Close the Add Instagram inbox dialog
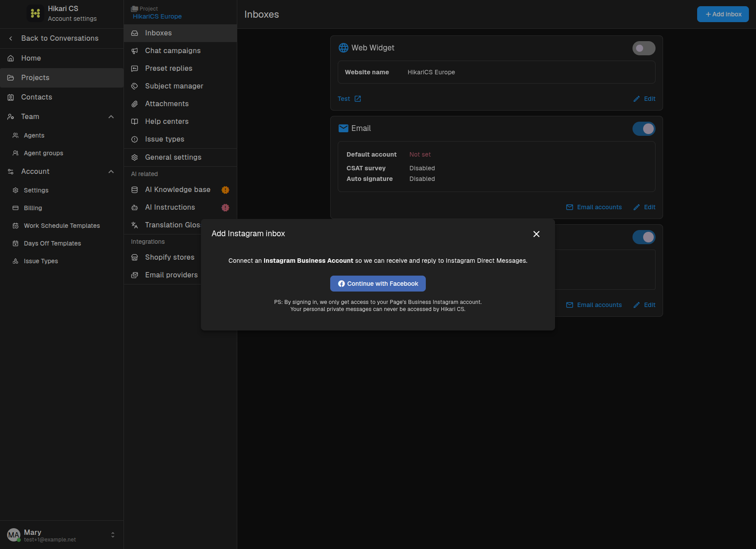756x549 pixels. [x=536, y=234]
